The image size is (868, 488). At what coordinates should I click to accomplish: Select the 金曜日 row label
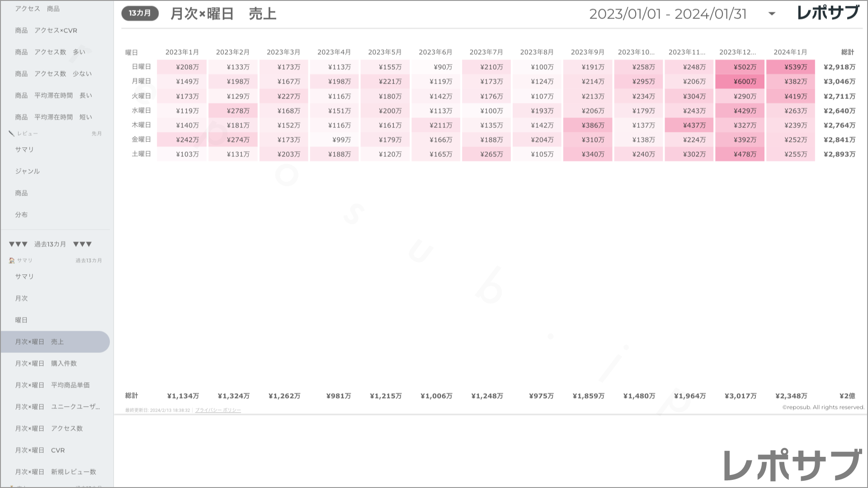point(141,140)
